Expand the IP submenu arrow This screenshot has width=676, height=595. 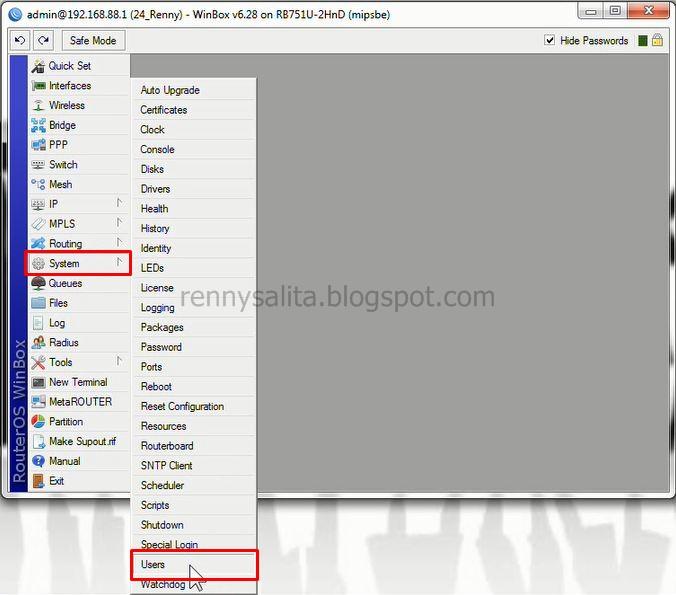pos(119,203)
